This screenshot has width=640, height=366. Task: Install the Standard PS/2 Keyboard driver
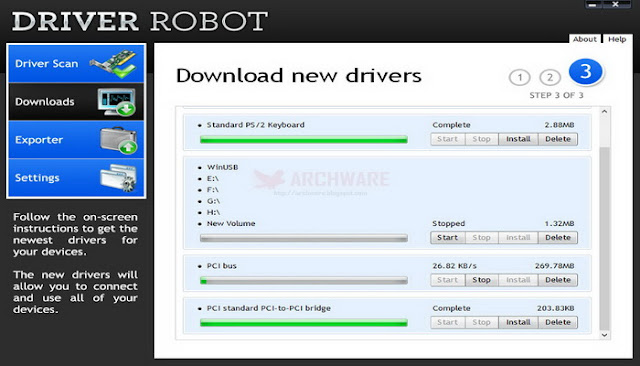tap(518, 139)
